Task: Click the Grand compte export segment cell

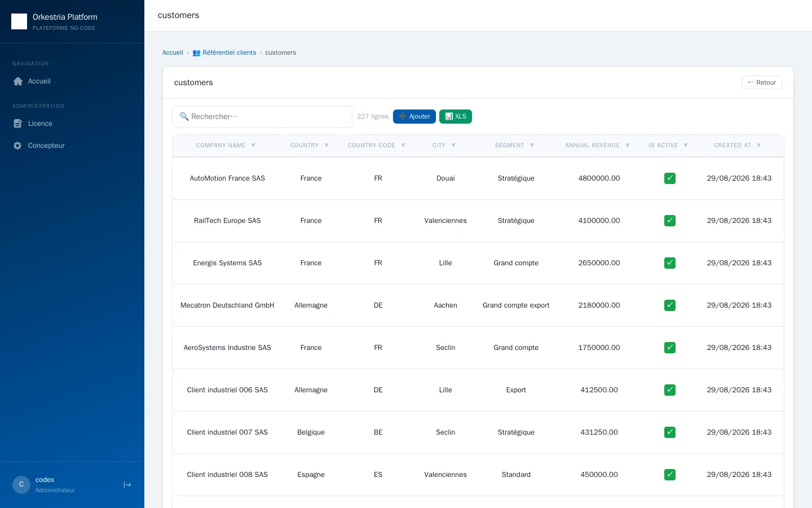Action: click(516, 305)
